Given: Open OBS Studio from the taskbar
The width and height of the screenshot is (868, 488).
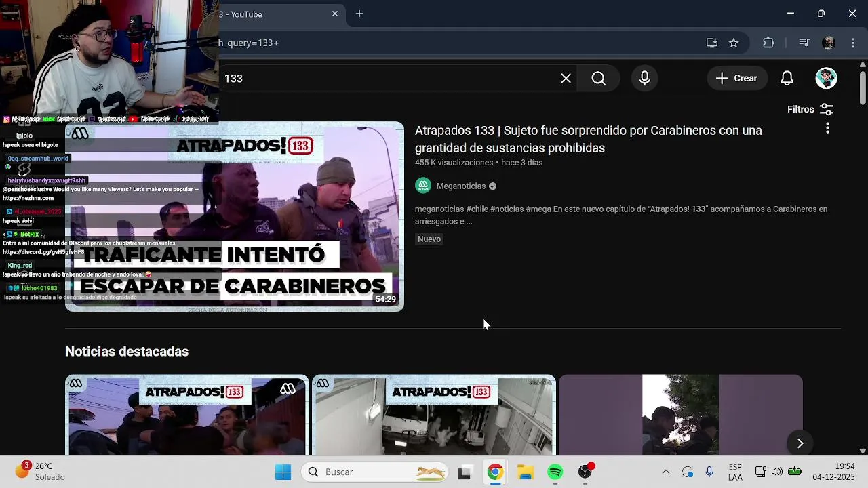Looking at the screenshot, I should coord(585,472).
